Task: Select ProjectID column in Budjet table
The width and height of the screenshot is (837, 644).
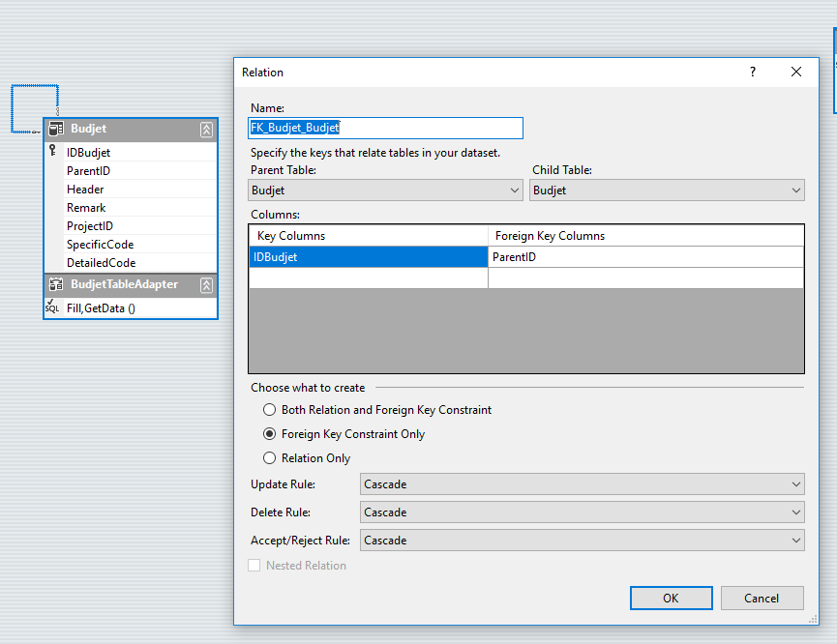Action: click(x=131, y=226)
